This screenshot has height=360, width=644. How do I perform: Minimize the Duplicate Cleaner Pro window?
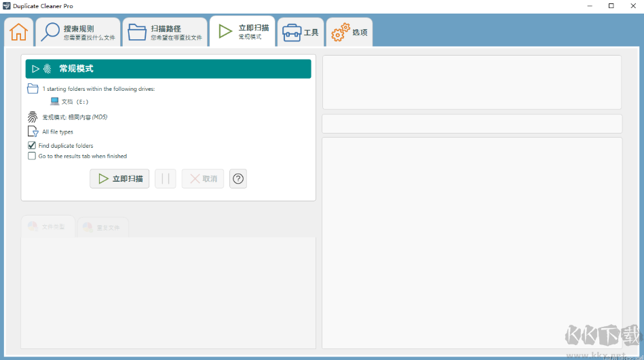click(x=590, y=6)
